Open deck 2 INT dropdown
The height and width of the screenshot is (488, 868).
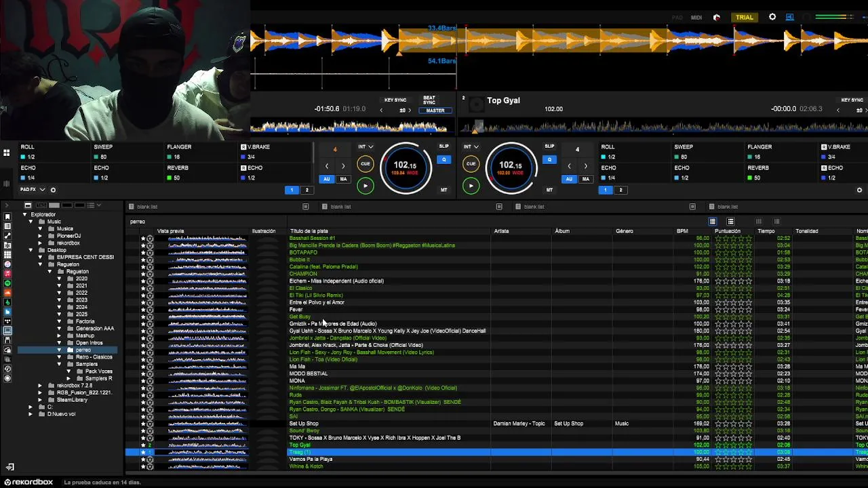coord(471,146)
